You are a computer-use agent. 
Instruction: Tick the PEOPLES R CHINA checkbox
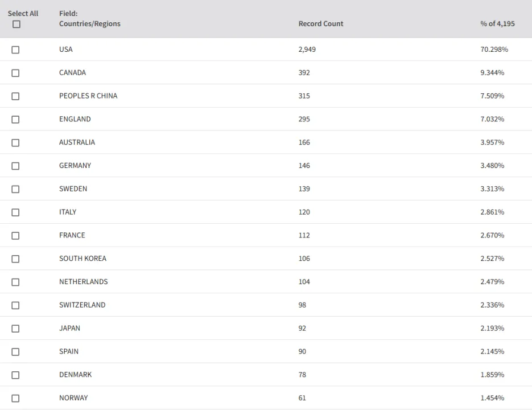pos(15,96)
